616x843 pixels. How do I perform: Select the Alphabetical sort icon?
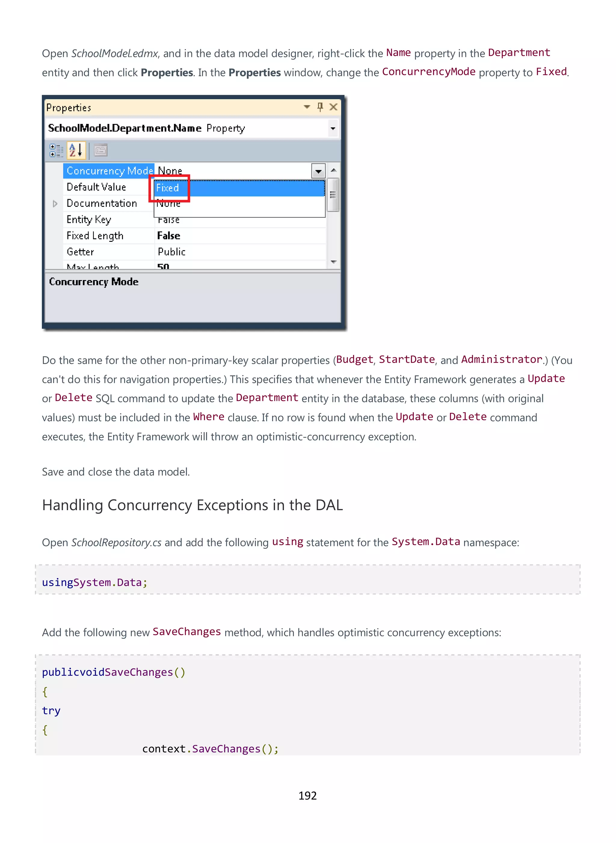[x=76, y=150]
